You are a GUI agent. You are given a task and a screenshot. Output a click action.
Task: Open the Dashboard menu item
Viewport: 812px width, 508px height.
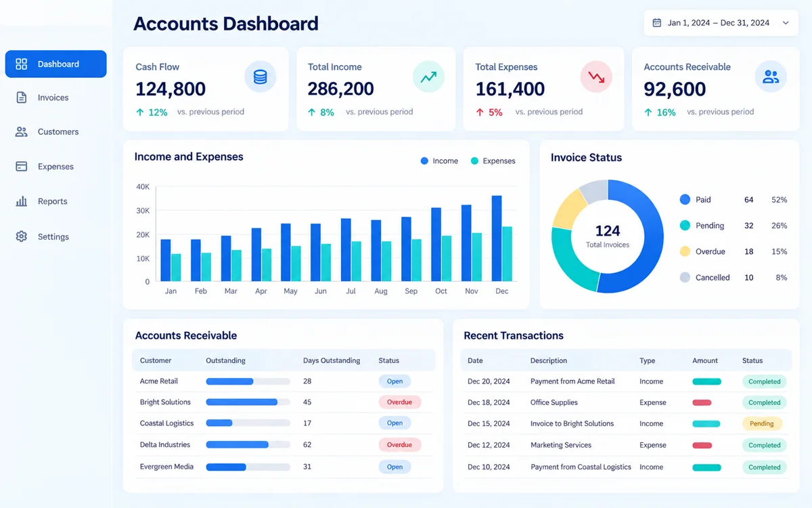pos(55,64)
